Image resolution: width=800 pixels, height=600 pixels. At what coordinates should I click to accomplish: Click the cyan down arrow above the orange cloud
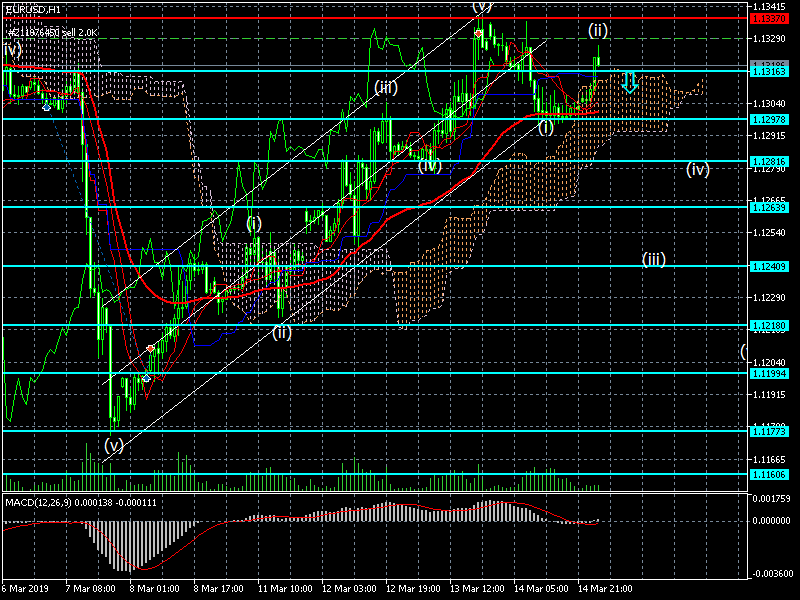pos(630,83)
